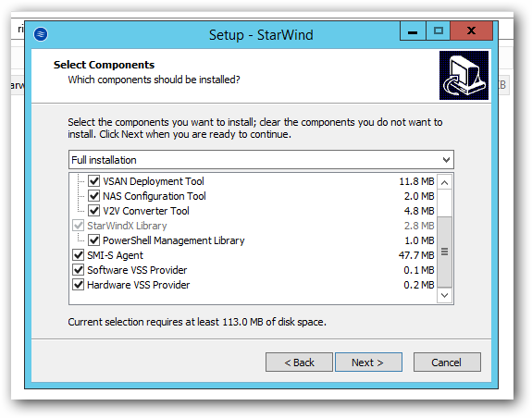
Task: Uncheck VSAN Deployment Tool checkbox
Action: (94, 181)
